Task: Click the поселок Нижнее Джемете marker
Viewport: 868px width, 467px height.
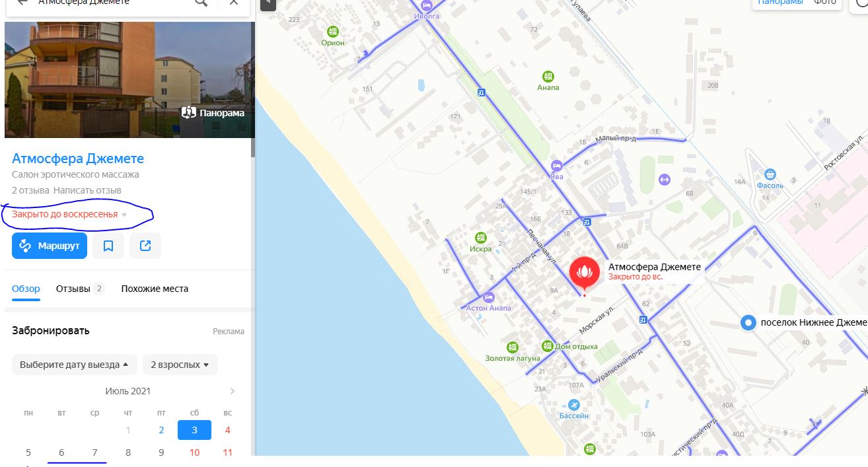Action: [x=748, y=322]
